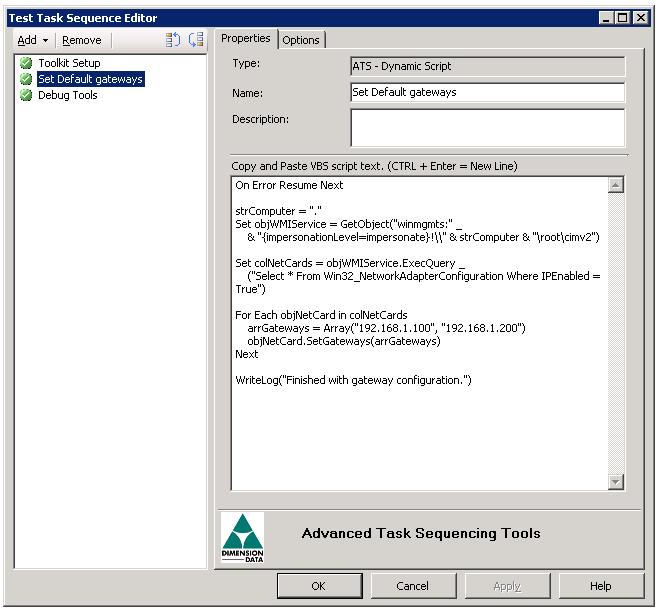Click the Remove toolbar button
The width and height of the screenshot is (660, 612).
pyautogui.click(x=82, y=40)
